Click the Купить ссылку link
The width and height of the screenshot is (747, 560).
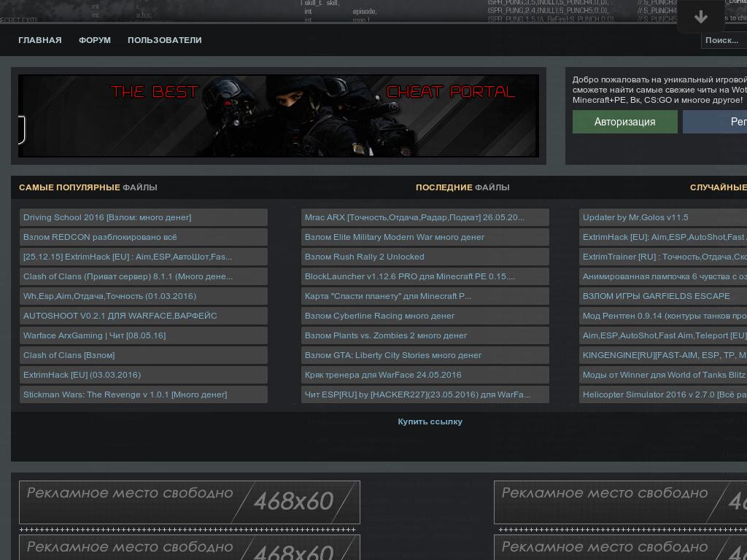(430, 421)
